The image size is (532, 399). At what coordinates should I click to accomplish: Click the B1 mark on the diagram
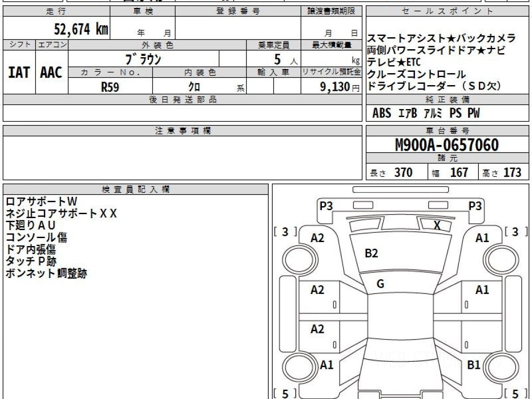point(474,365)
